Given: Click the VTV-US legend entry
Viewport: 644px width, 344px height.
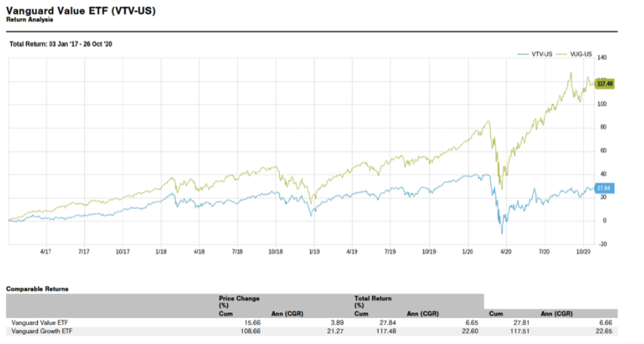Looking at the screenshot, I should (x=535, y=54).
